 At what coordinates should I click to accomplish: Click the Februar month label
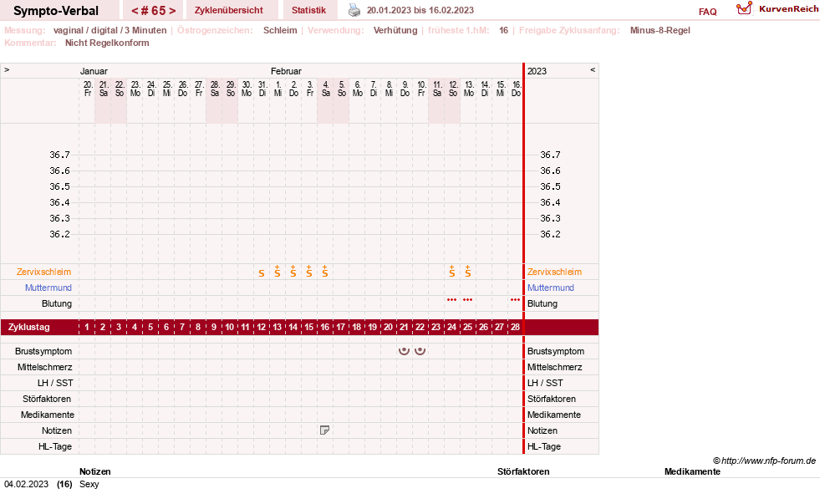(286, 71)
